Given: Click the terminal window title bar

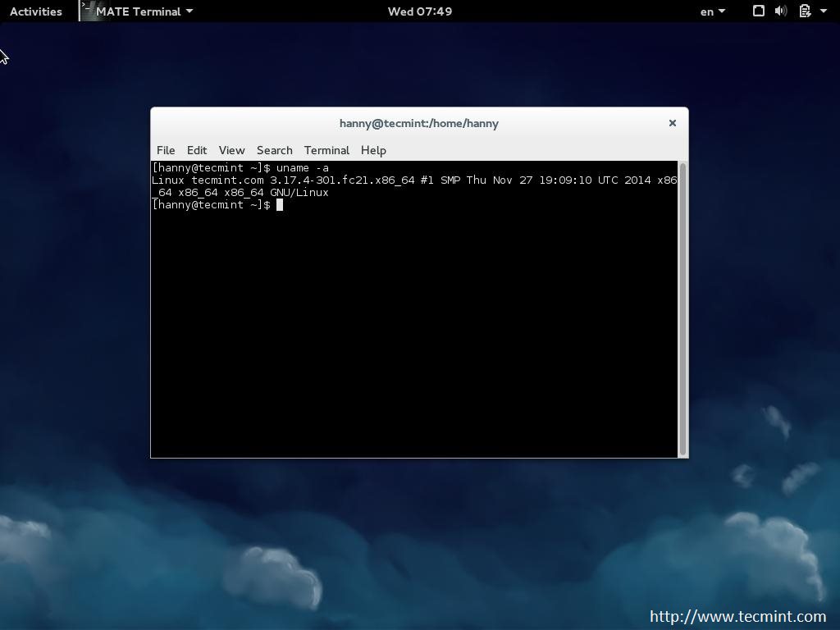Looking at the screenshot, I should click(418, 123).
